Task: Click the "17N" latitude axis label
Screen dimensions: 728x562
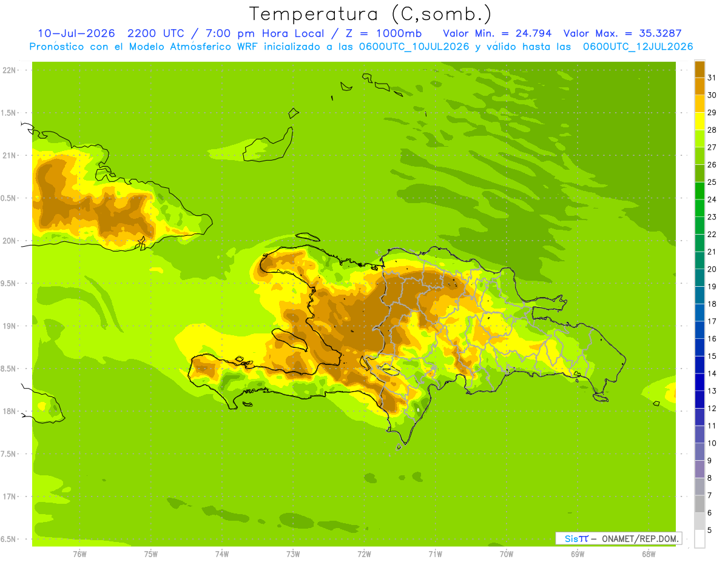Action: coord(9,497)
